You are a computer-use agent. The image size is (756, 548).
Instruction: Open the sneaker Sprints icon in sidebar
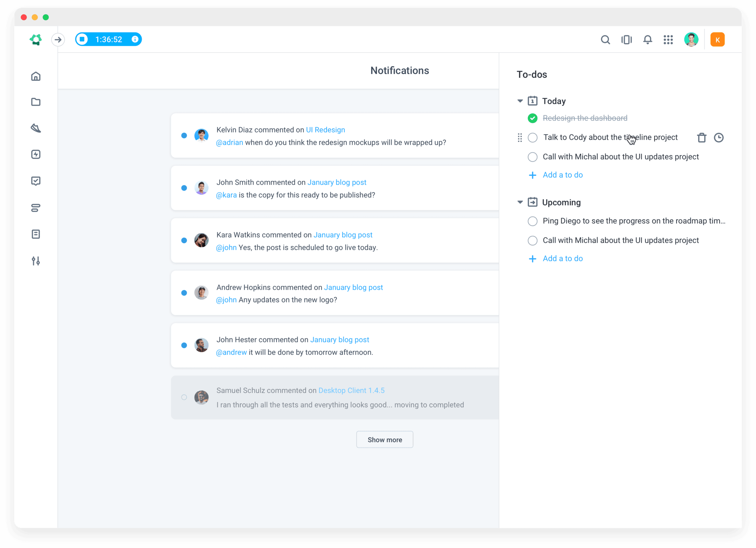click(x=36, y=128)
